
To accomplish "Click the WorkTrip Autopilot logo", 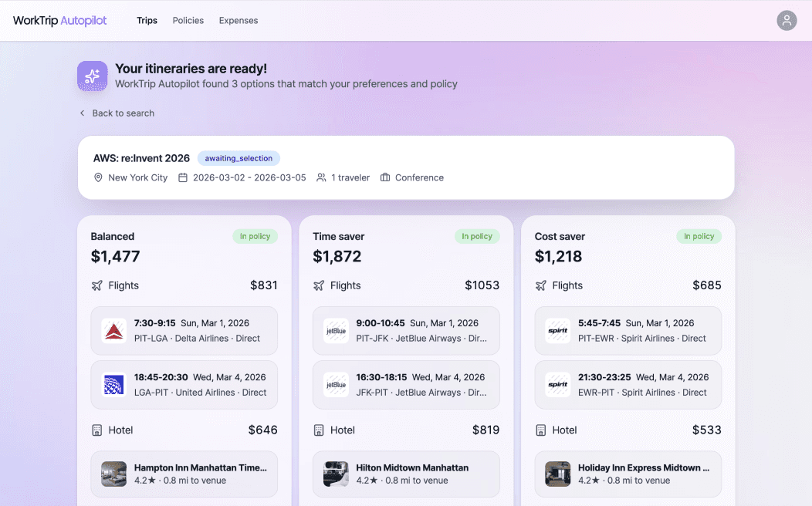I will (59, 21).
